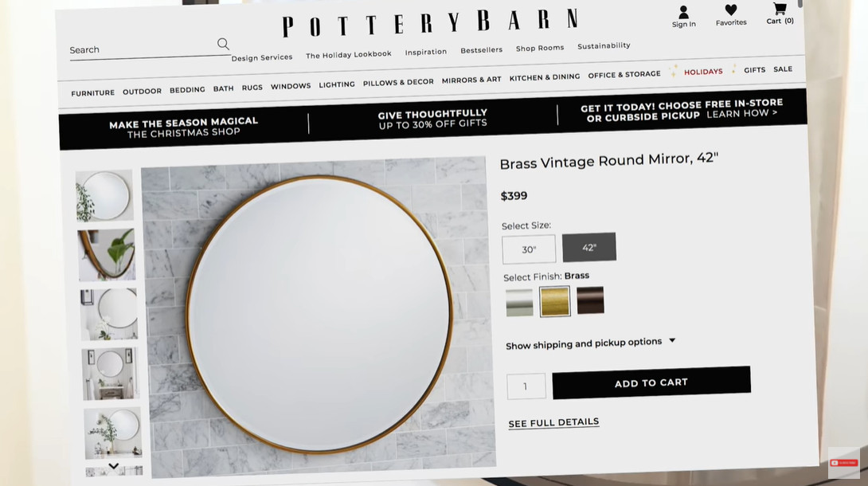868x486 pixels.
Task: Open Favorites heart icon
Action: pyautogui.click(x=731, y=10)
